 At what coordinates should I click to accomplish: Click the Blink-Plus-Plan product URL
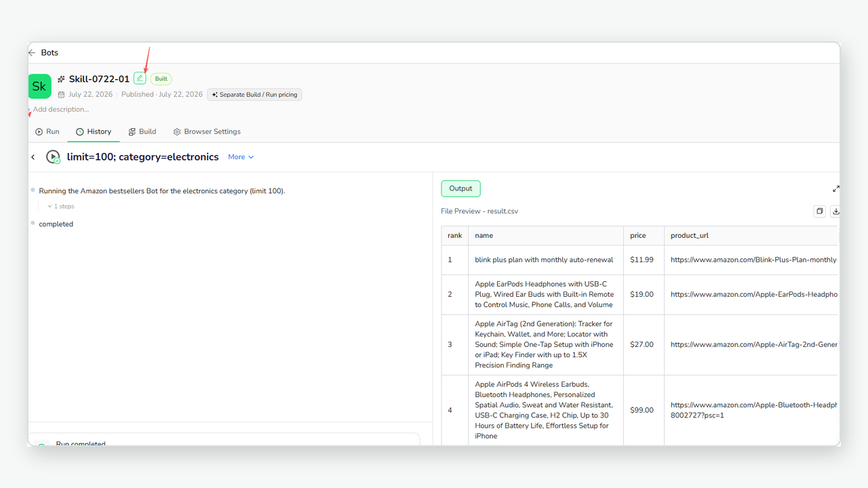click(x=754, y=260)
